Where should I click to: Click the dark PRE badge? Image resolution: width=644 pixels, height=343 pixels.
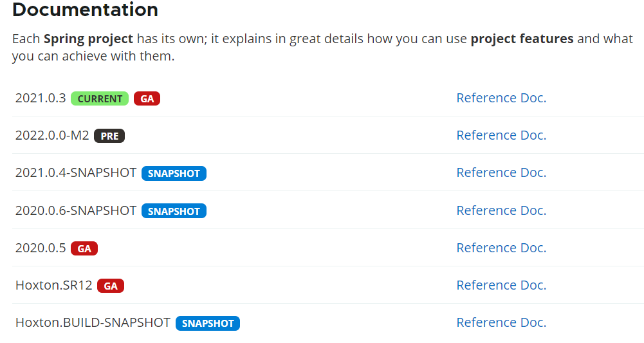click(x=109, y=136)
